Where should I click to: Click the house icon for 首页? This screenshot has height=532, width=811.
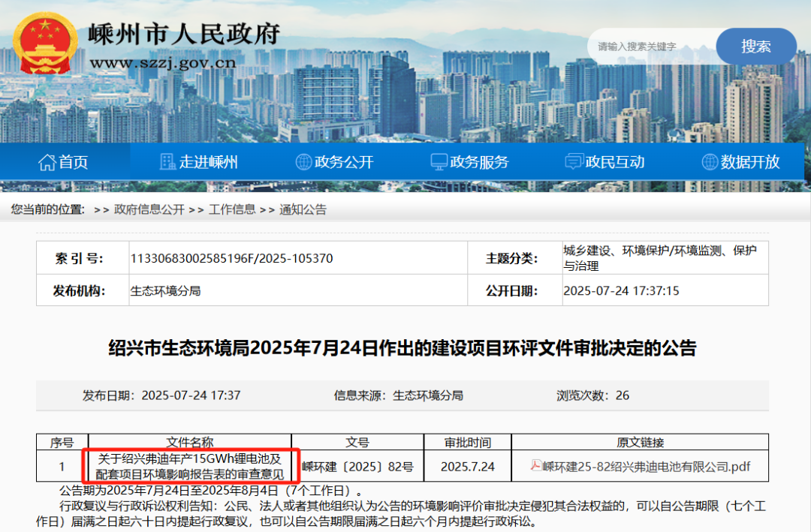coord(47,162)
